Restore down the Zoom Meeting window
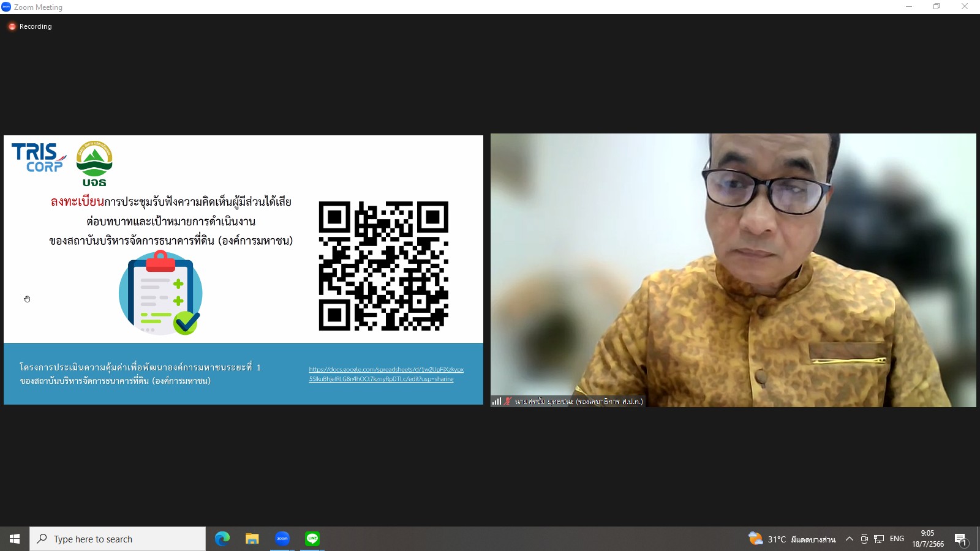The height and width of the screenshot is (551, 980). tap(937, 7)
